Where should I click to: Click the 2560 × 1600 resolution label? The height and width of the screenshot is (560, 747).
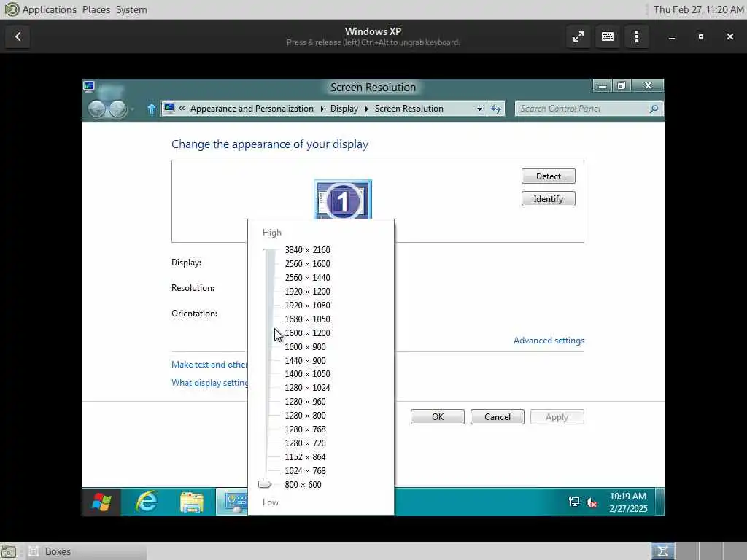[x=307, y=264]
